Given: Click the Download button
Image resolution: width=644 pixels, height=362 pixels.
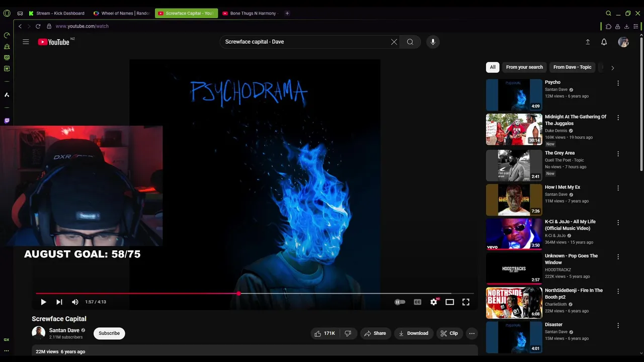Looking at the screenshot, I should (413, 333).
